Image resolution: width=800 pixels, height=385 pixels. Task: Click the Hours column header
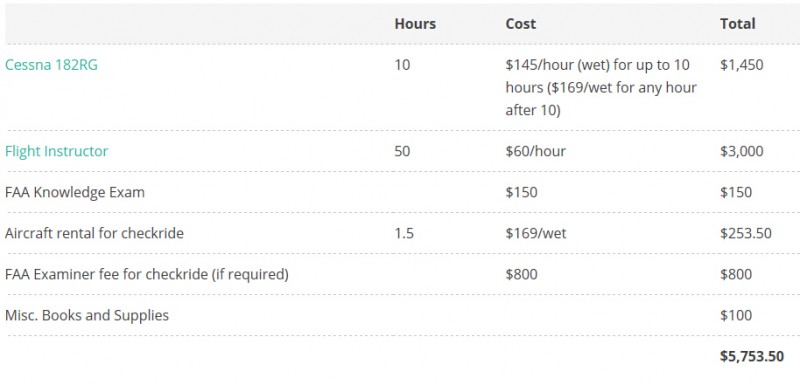click(x=415, y=24)
